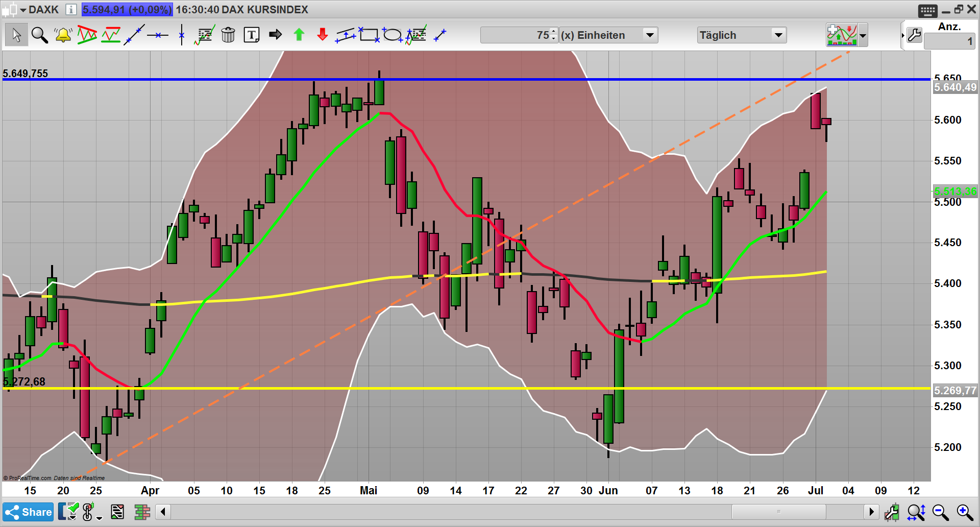Screen dimensions: 980x527
Task: Open the price alert bell tool
Action: coord(63,35)
